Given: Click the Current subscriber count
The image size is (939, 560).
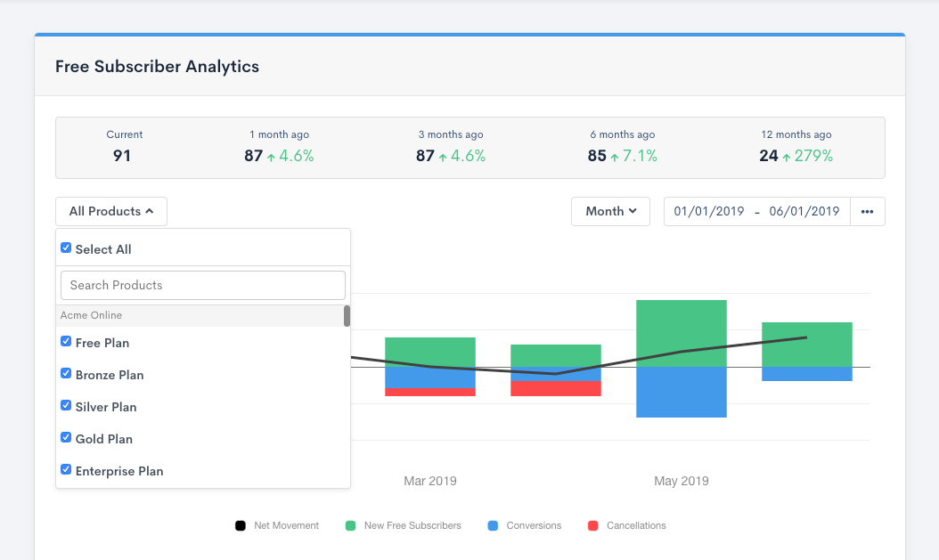Looking at the screenshot, I should pyautogui.click(x=124, y=154).
